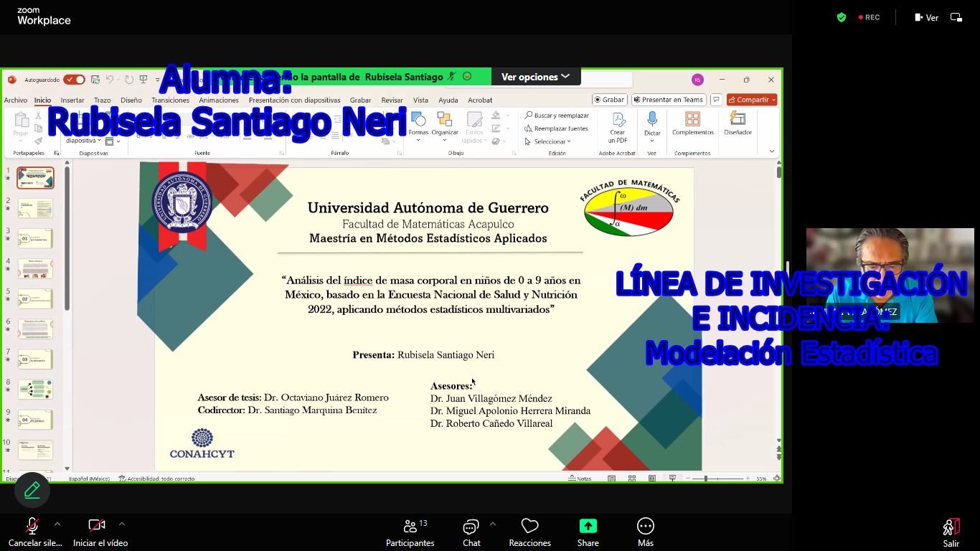Image resolution: width=980 pixels, height=551 pixels.
Task: Open the Transiciones ribbon tab
Action: [x=171, y=100]
